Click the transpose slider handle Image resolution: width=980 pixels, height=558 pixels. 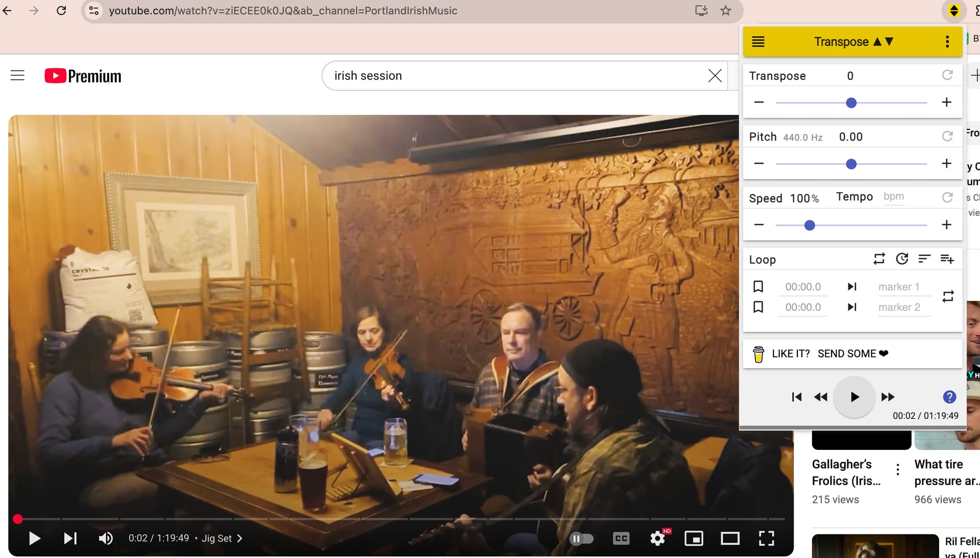point(851,103)
